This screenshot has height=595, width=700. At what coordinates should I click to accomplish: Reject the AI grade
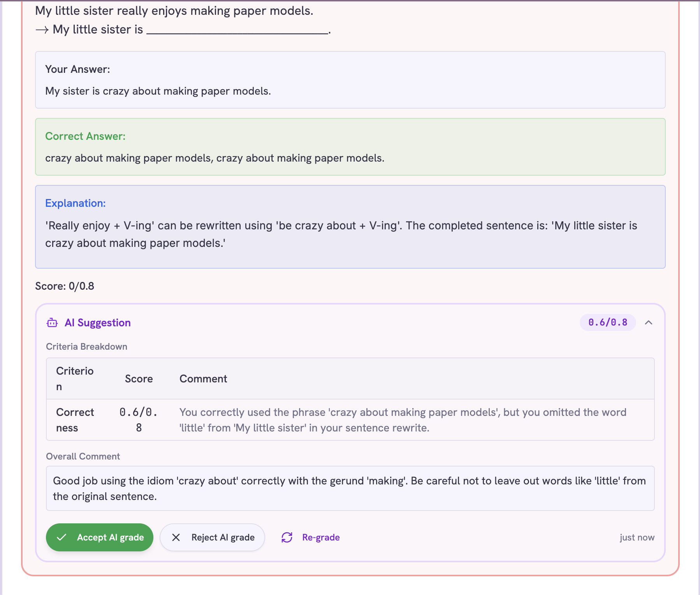(x=213, y=537)
